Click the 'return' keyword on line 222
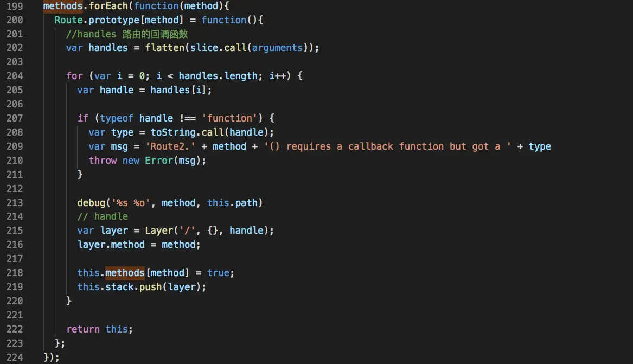This screenshot has width=633, height=364. tap(83, 329)
